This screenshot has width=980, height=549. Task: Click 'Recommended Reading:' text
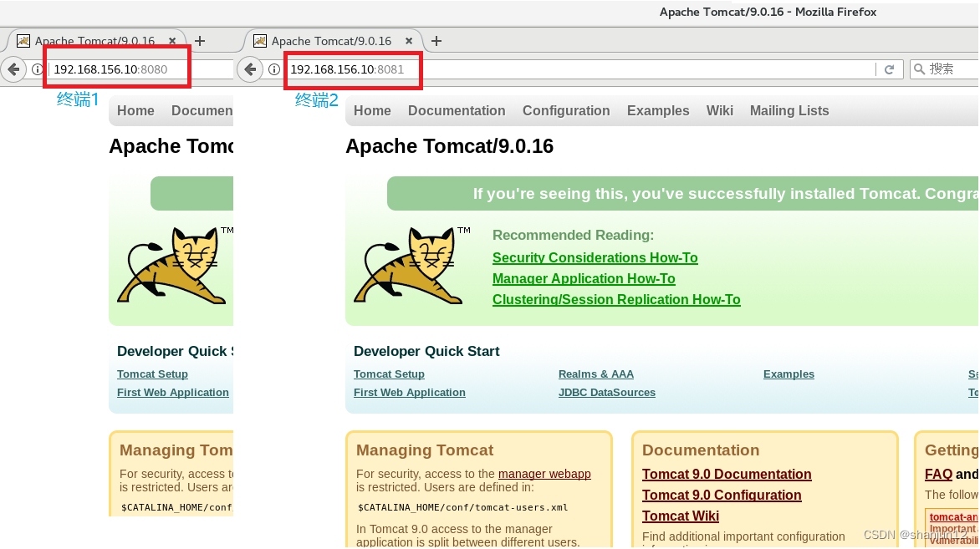tap(573, 236)
